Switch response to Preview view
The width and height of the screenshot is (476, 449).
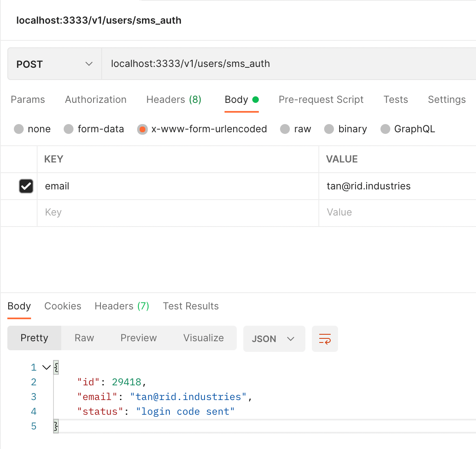(x=138, y=338)
